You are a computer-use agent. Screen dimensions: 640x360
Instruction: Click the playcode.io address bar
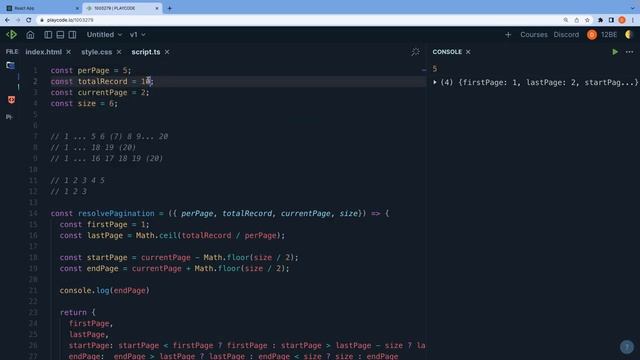[298, 20]
